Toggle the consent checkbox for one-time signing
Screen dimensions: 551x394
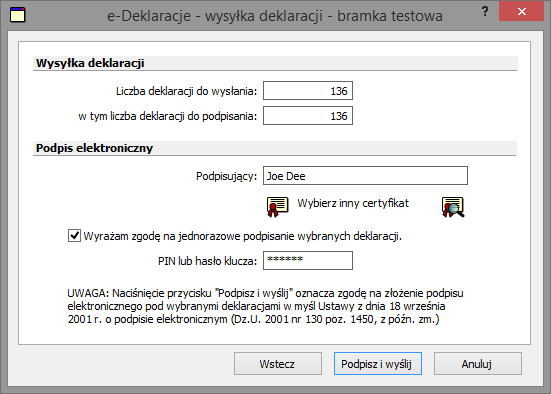tap(74, 235)
